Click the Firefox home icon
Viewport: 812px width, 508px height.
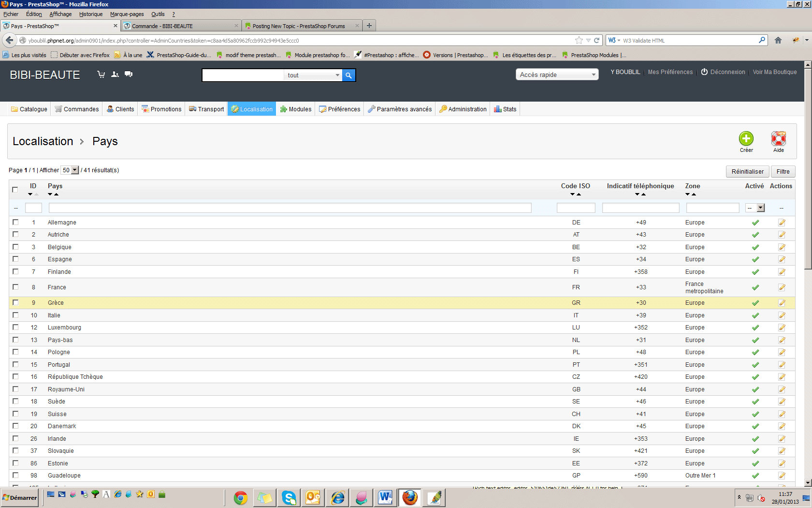(x=778, y=40)
